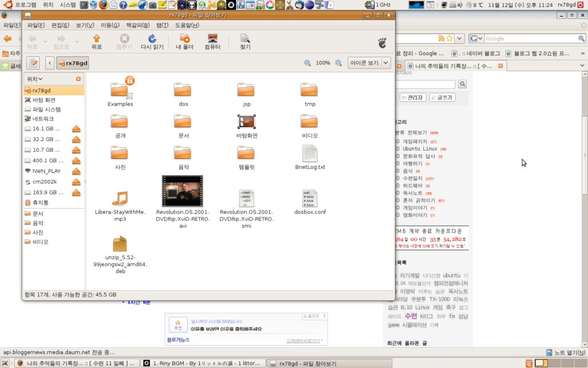Click the volume speaker icon in the panel

tap(460, 5)
